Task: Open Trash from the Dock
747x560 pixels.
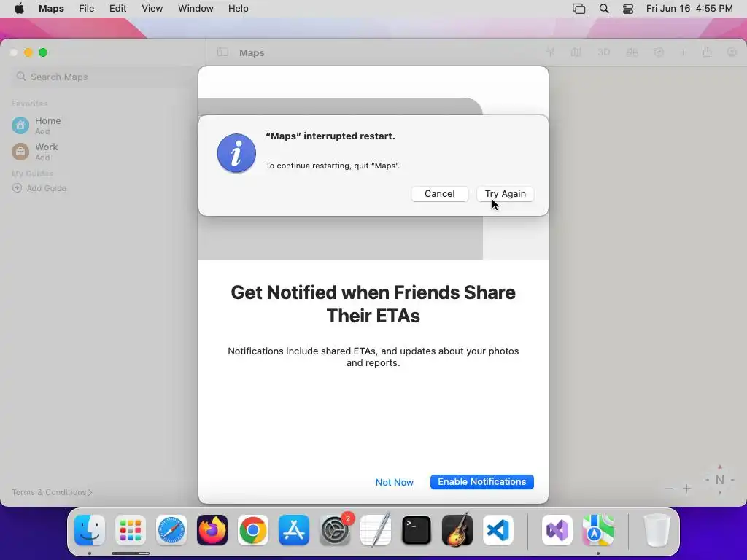Action: click(x=657, y=530)
